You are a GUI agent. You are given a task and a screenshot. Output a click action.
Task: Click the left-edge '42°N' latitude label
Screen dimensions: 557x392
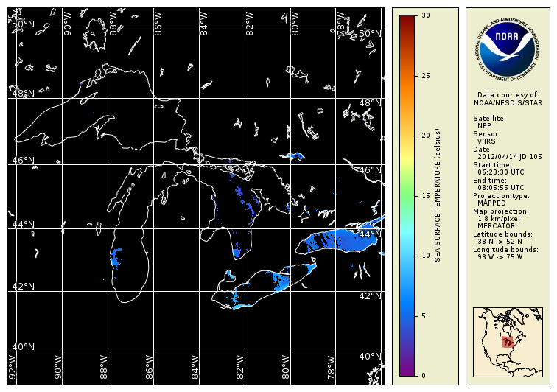(23, 287)
